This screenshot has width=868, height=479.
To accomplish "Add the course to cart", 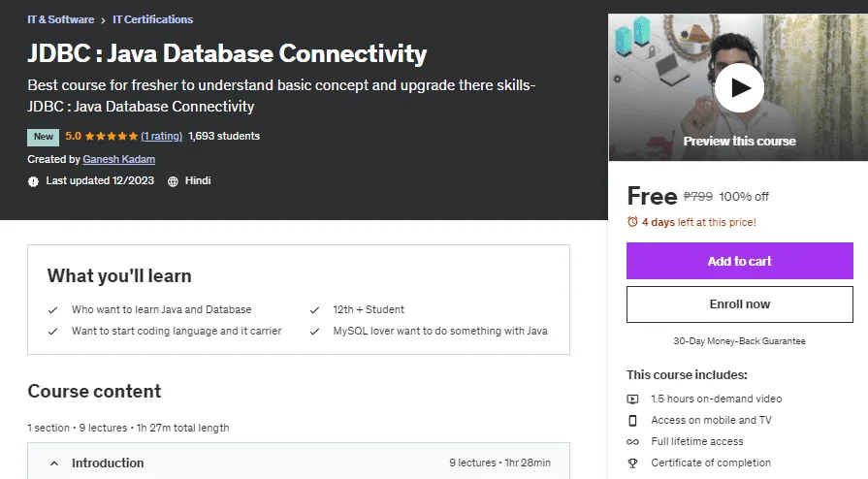I will (740, 261).
